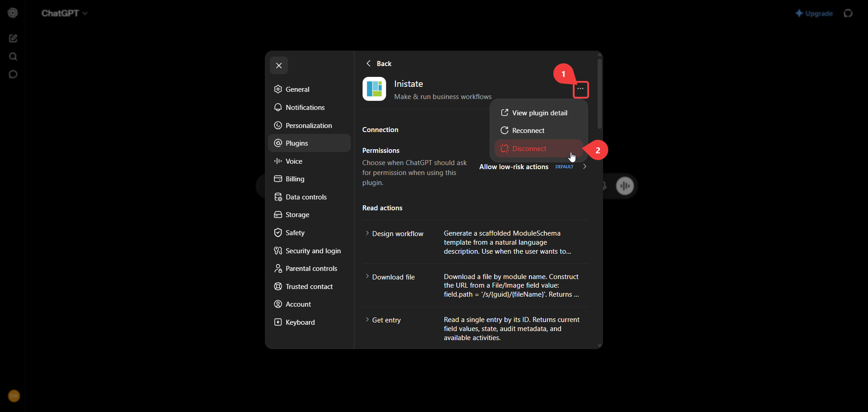The width and height of the screenshot is (868, 412).
Task: Open the ChatGPT model selector dropdown
Action: (x=65, y=14)
